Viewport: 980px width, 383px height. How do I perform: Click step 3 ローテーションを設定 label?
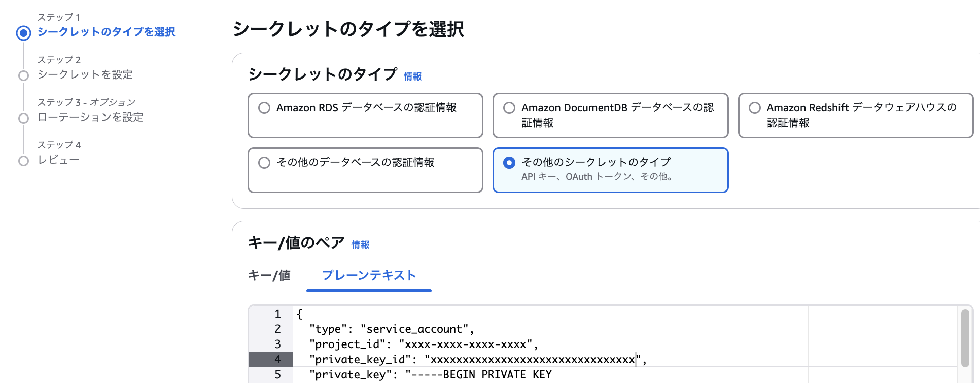(x=90, y=117)
